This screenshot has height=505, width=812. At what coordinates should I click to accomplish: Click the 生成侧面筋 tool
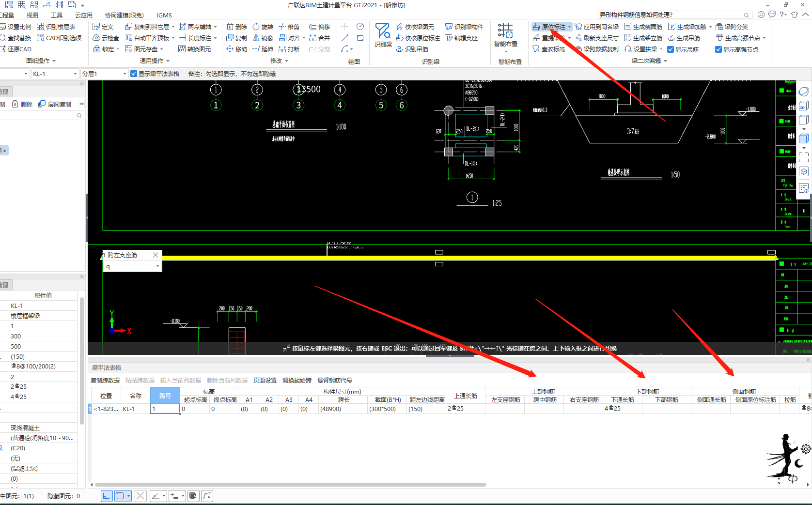point(643,27)
